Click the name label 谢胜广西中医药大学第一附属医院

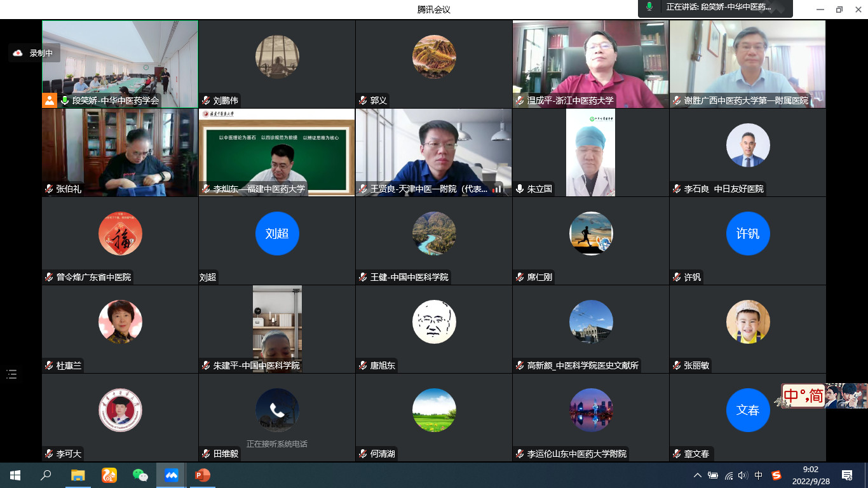click(x=746, y=100)
